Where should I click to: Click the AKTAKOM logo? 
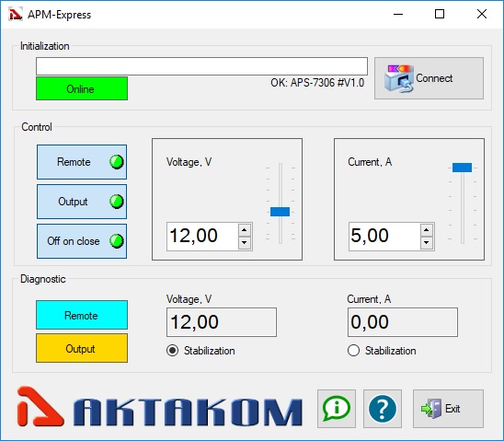160,407
